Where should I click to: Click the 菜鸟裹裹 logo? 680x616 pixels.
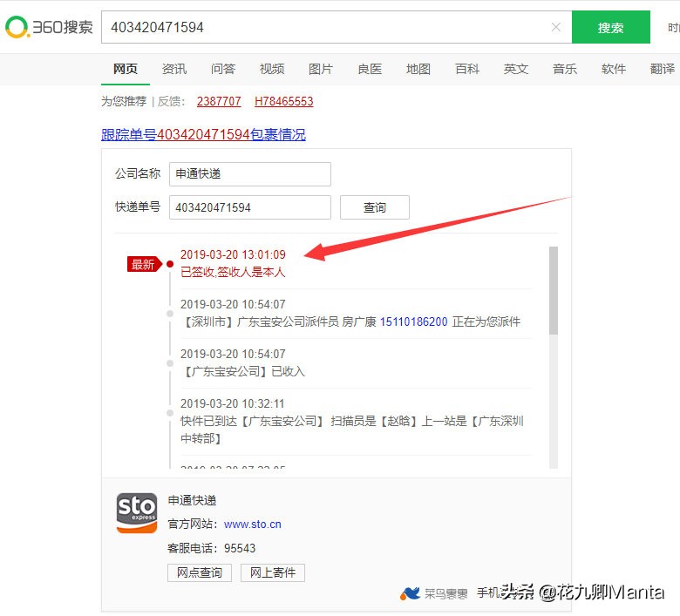(433, 593)
